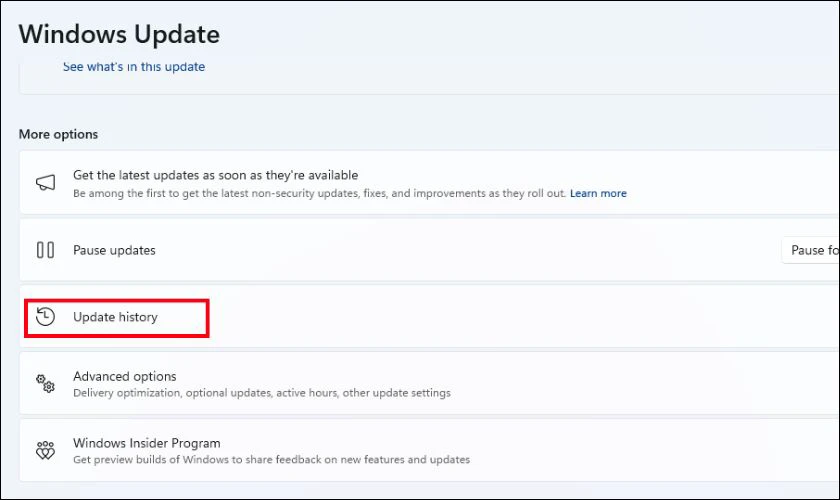Click the Windows Update page title

click(119, 34)
